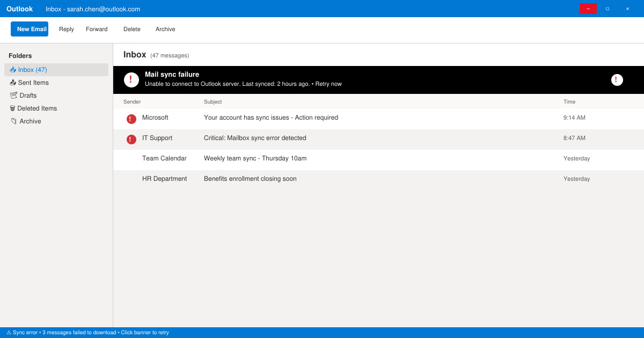Viewport: 644px width, 338px height.
Task: Select the IT Support sender name
Action: point(157,138)
